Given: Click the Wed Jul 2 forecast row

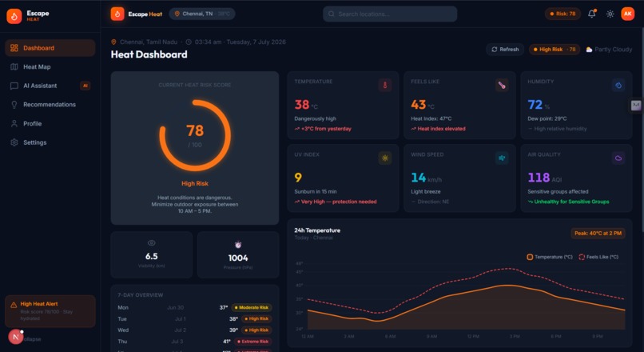Looking at the screenshot, I should (195, 330).
